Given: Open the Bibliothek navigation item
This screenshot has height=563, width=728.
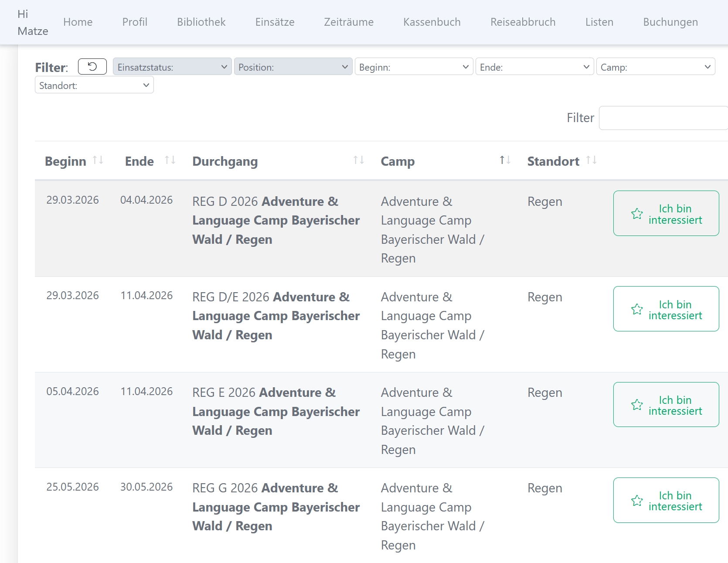Looking at the screenshot, I should (x=201, y=22).
